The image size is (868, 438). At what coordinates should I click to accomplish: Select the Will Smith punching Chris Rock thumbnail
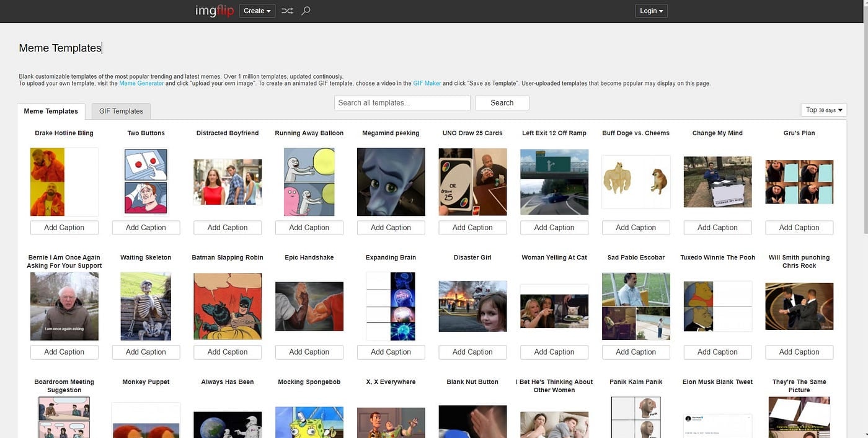(x=799, y=306)
